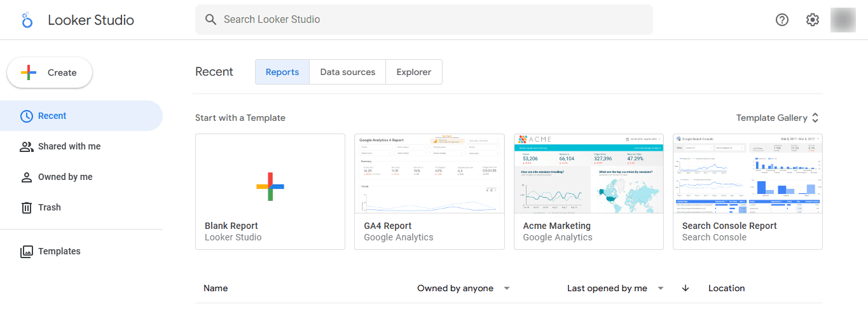Open Templates in the sidebar
The height and width of the screenshot is (330, 868).
pos(81,251)
